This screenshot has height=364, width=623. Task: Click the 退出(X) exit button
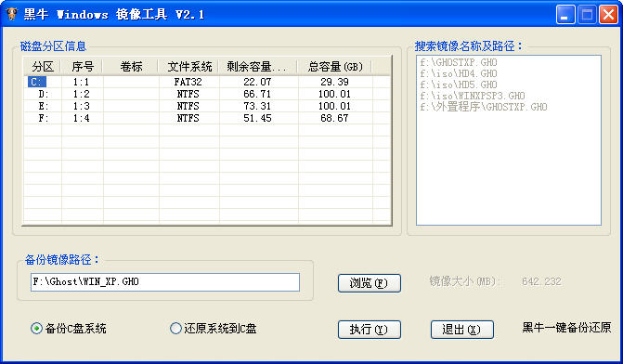point(462,330)
